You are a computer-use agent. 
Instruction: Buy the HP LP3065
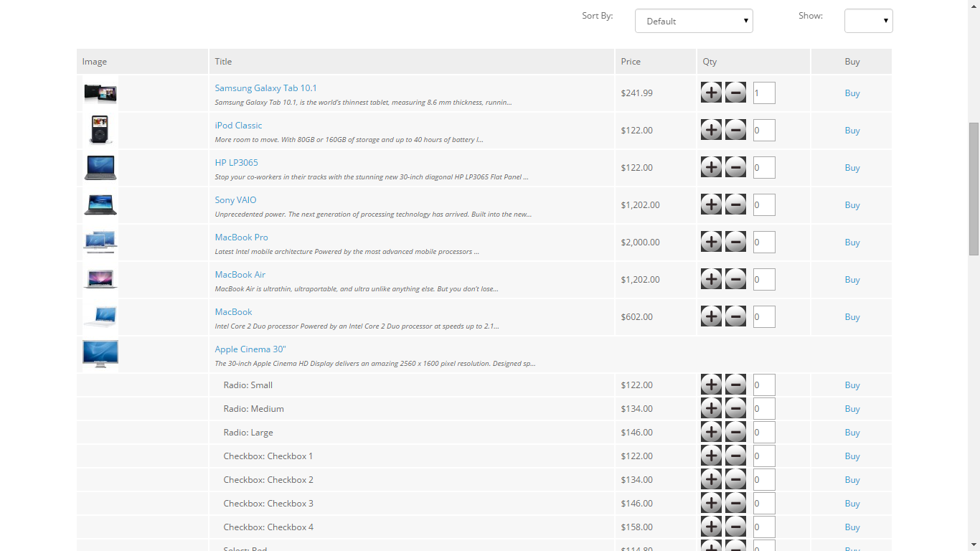coord(852,168)
